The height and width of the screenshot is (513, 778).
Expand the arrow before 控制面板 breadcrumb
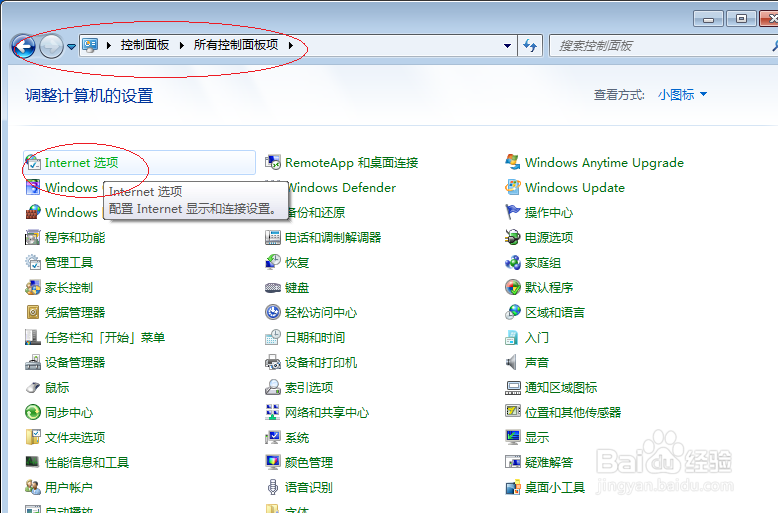[109, 46]
